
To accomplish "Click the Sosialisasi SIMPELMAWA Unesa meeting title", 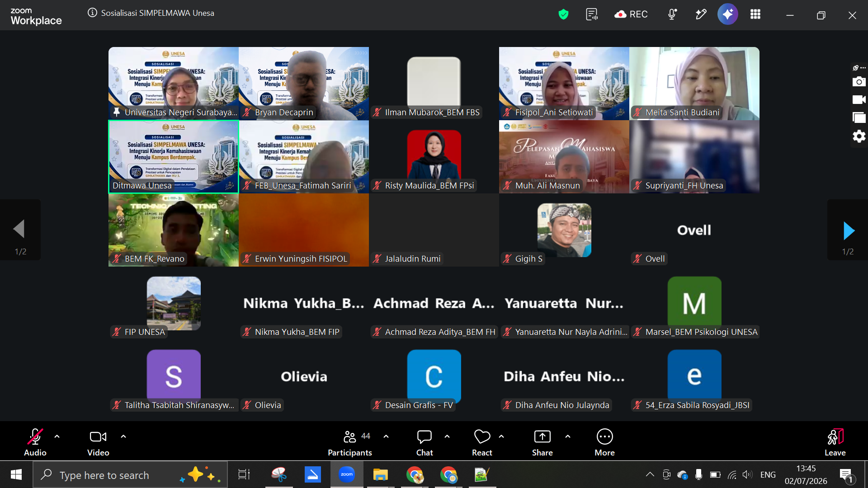I will coord(158,13).
